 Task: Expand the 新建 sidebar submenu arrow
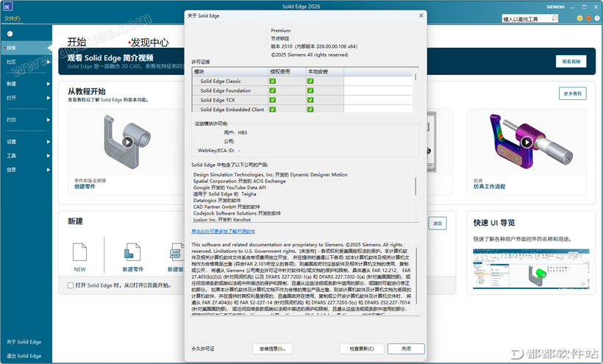pyautogui.click(x=49, y=84)
